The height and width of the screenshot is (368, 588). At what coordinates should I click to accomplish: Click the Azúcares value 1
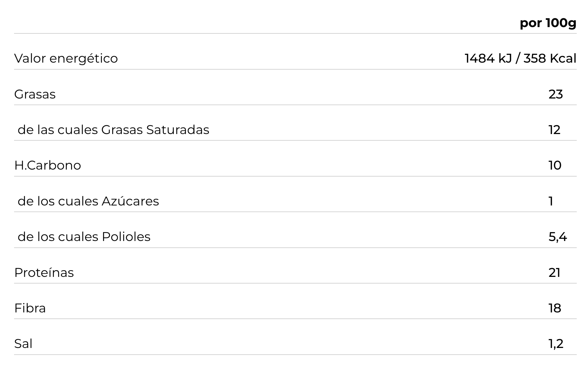click(551, 201)
